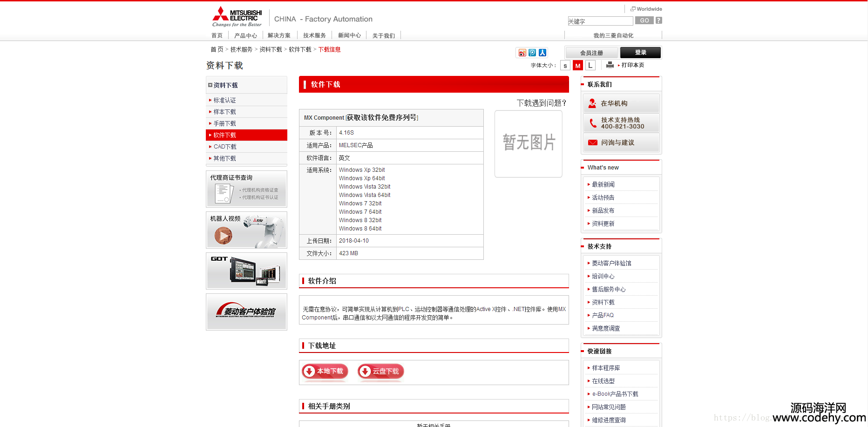Open 在线选型 quick link

603,381
